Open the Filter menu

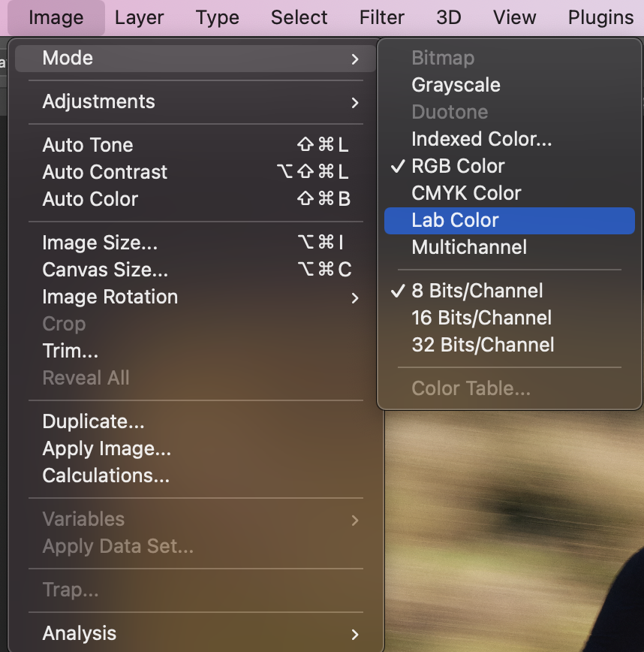click(x=382, y=18)
